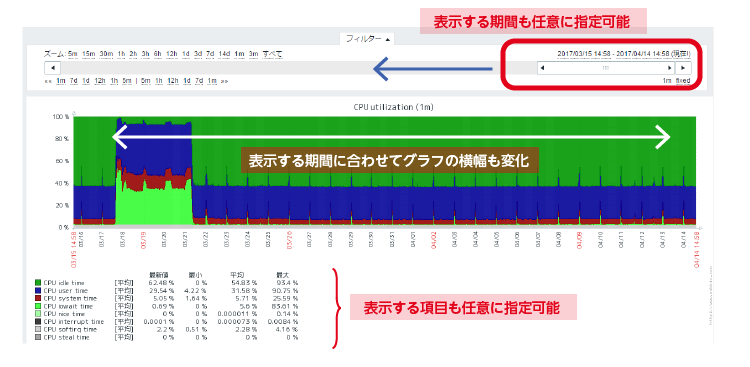Screen dimensions: 750x367
Task: Set zoom to 3m
Action: (x=253, y=54)
